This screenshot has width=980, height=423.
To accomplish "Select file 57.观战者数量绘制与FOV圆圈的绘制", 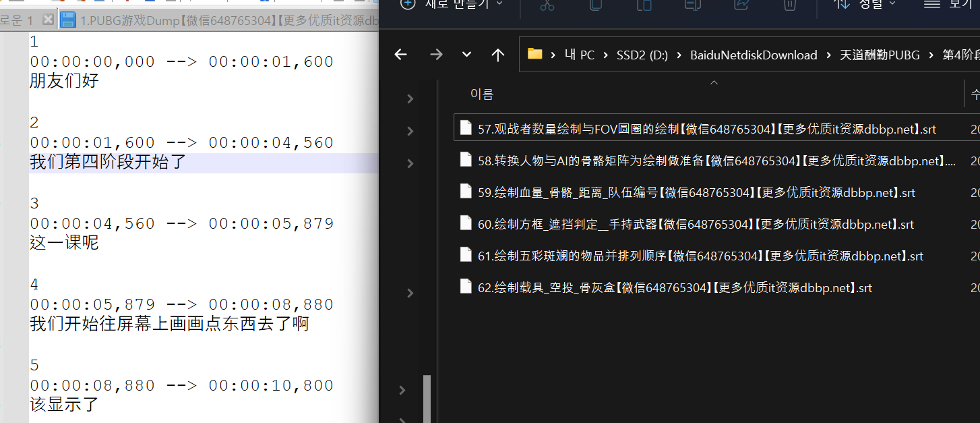I will [x=706, y=129].
